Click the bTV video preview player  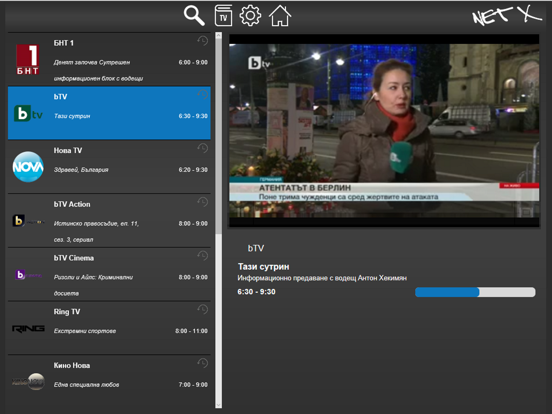click(384, 131)
